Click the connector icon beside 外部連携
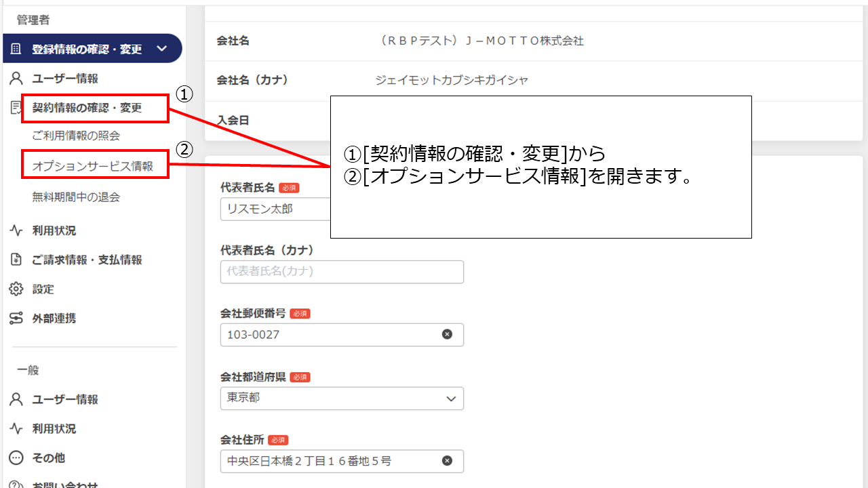Image resolution: width=868 pixels, height=488 pixels. coord(16,319)
